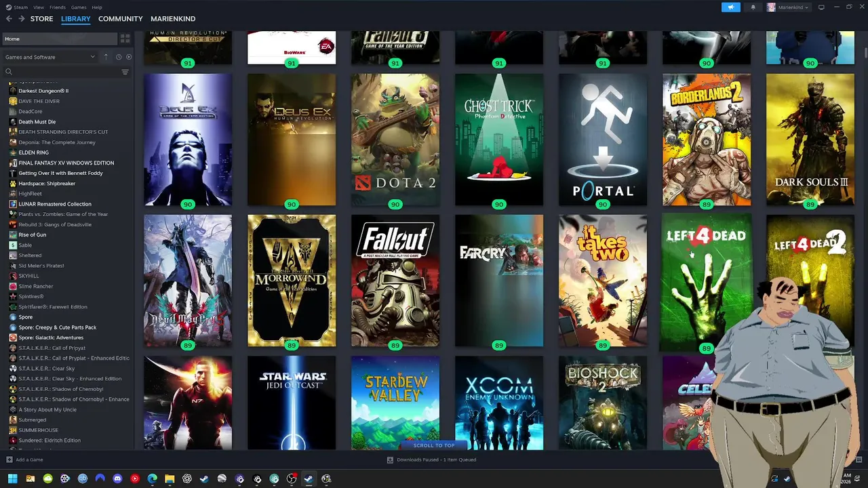Open the Fallout game cover
The height and width of the screenshot is (488, 868).
coord(395,281)
